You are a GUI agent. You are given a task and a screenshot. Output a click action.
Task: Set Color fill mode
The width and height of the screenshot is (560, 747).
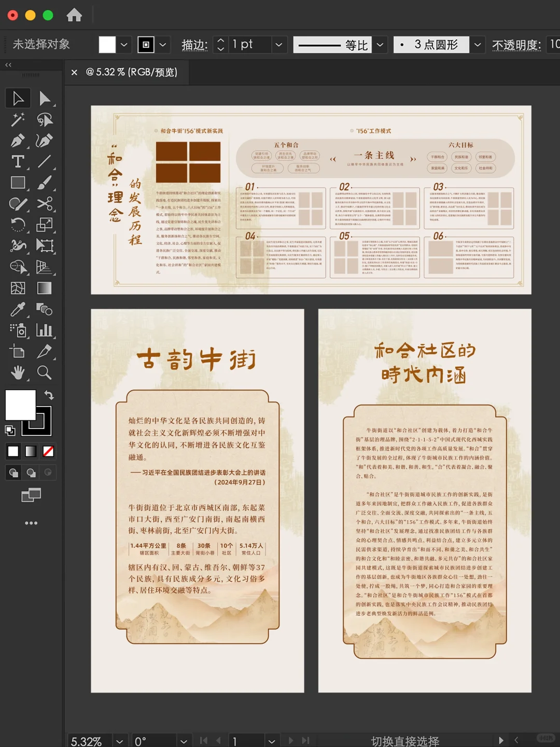point(13,451)
